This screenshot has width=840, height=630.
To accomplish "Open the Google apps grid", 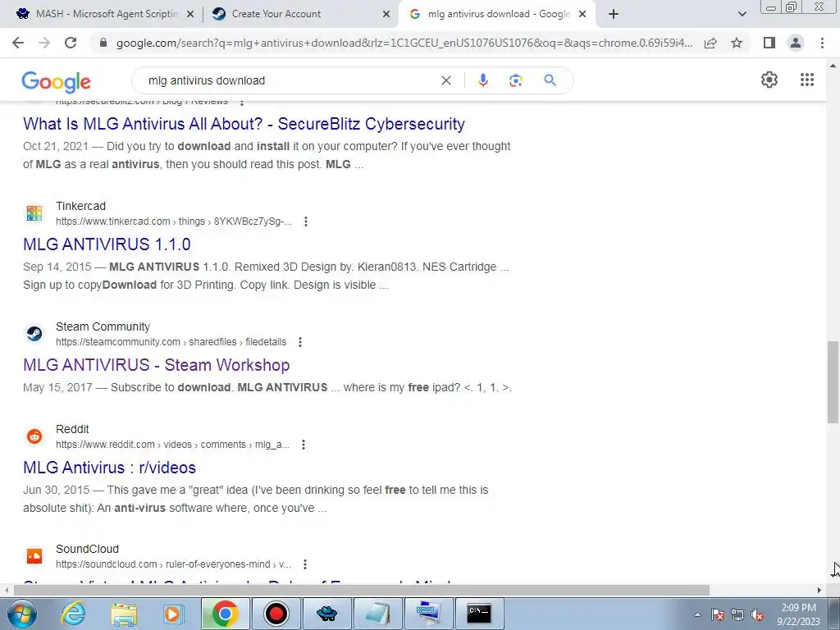I will tap(807, 80).
